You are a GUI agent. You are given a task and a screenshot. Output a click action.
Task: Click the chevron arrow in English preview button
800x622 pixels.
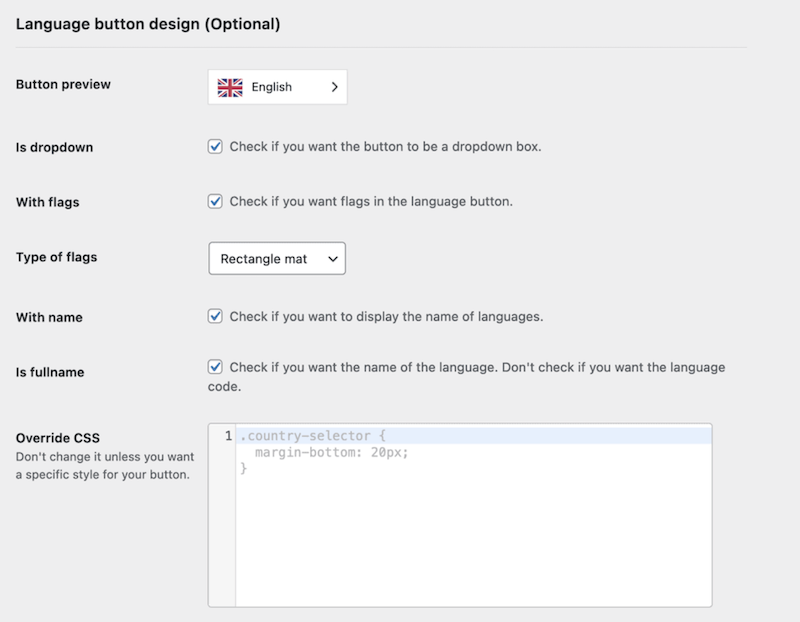pos(334,87)
